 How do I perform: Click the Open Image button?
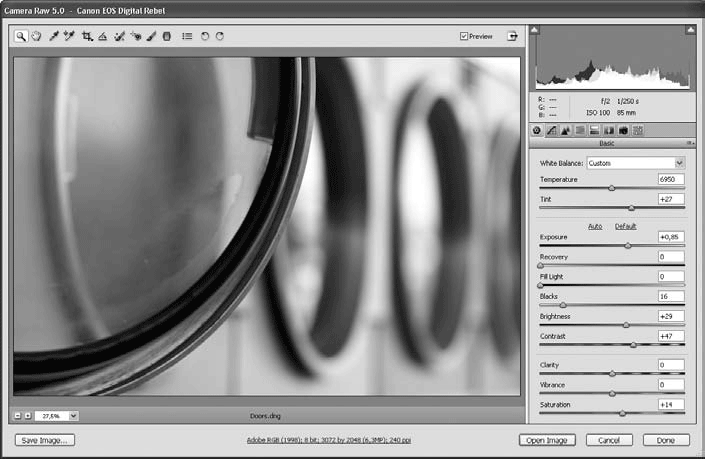click(548, 440)
